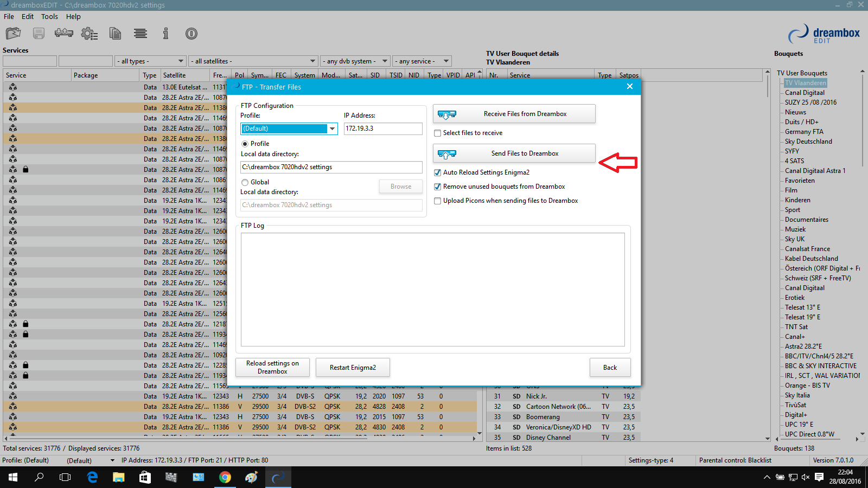The image size is (868, 488).
Task: Open taskbar Search icon
Action: [x=39, y=477]
